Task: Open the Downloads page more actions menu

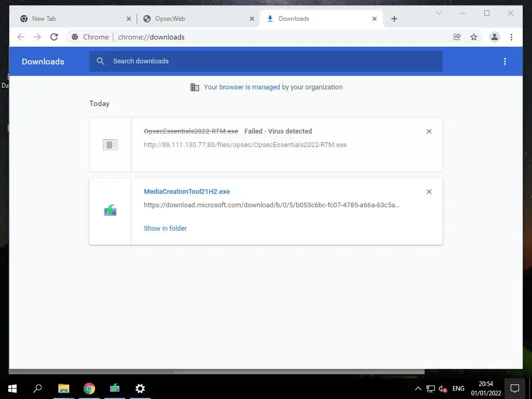Action: [505, 61]
